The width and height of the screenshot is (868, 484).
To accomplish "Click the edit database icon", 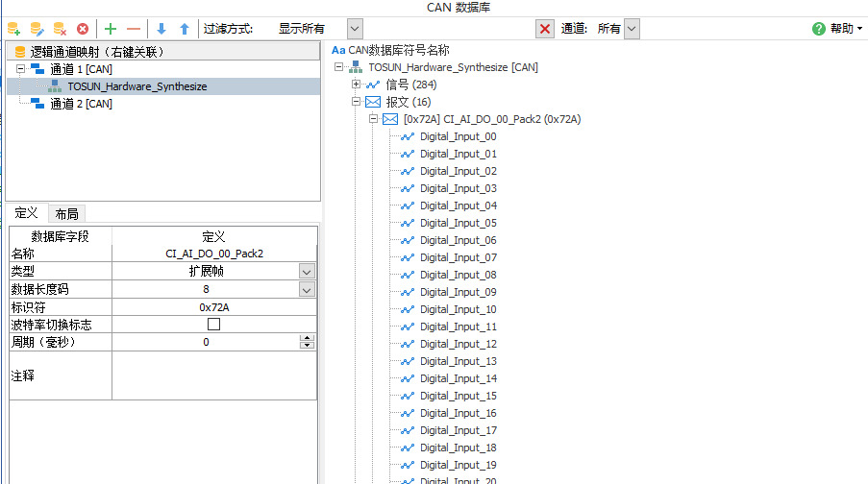I will coord(37,29).
